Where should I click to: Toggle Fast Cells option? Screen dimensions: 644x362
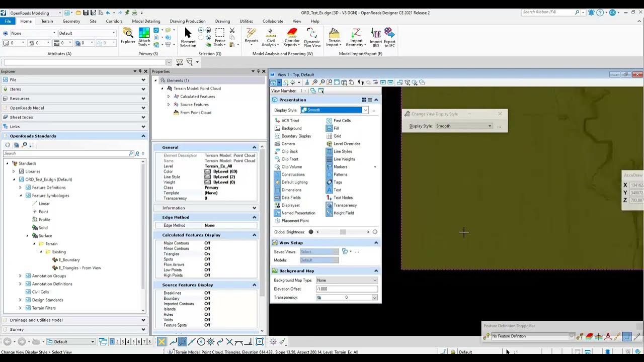[339, 121]
